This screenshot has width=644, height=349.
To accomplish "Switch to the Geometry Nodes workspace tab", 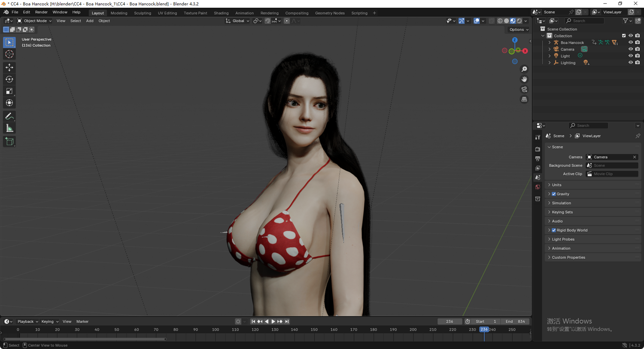I will (x=330, y=13).
